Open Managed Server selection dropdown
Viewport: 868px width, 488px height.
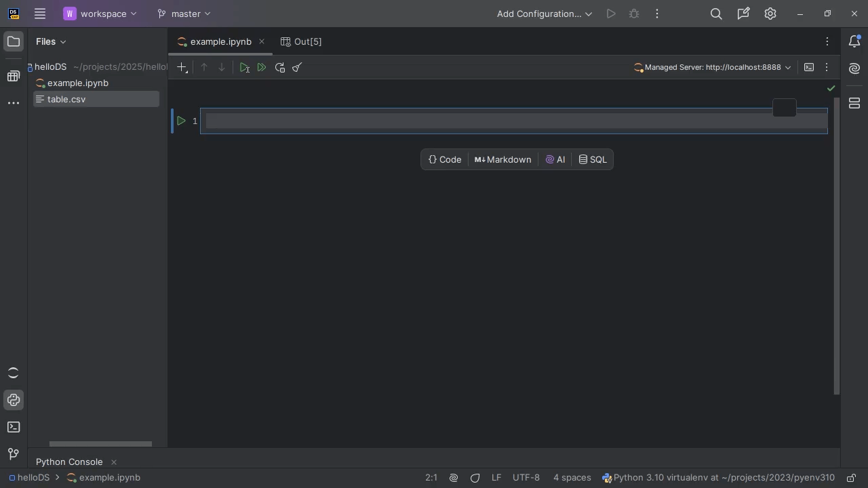click(x=713, y=68)
